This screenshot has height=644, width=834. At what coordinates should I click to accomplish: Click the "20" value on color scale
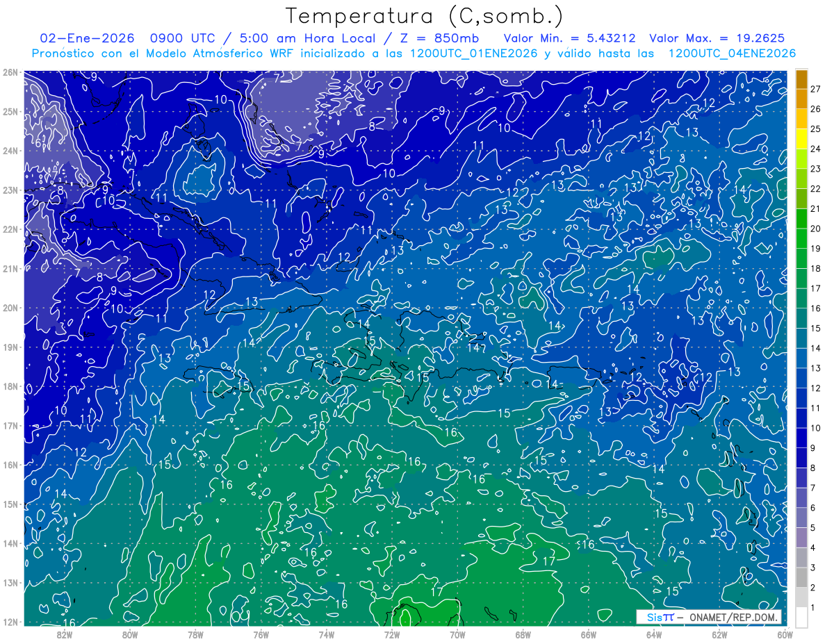point(815,229)
